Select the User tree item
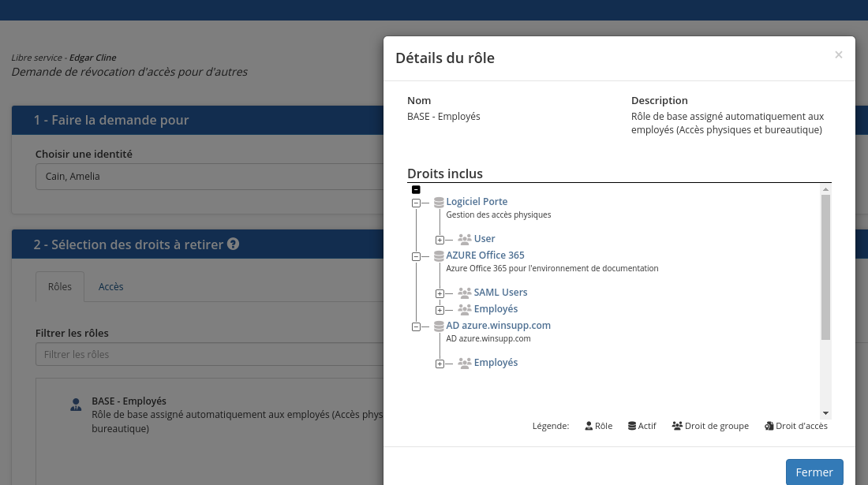868x485 pixels. 485,238
